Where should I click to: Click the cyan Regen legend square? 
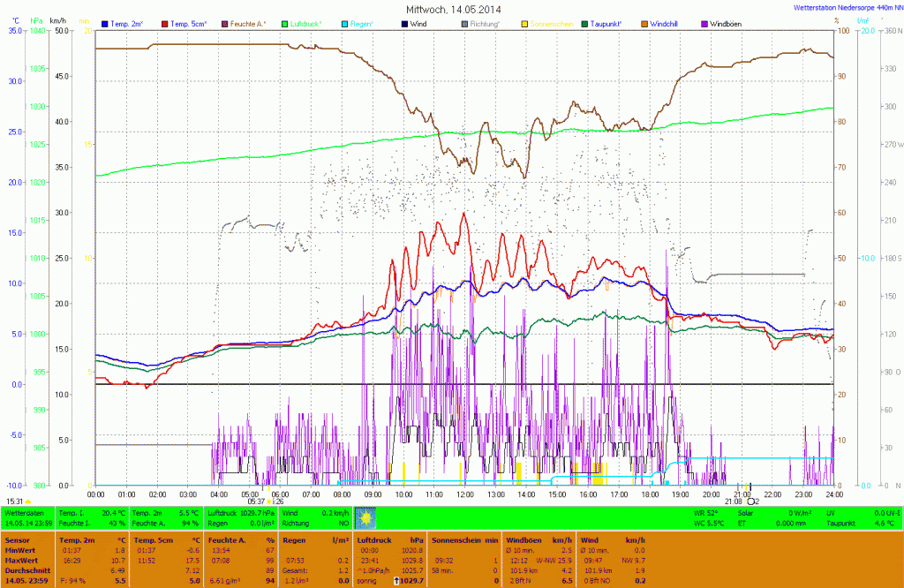click(345, 23)
